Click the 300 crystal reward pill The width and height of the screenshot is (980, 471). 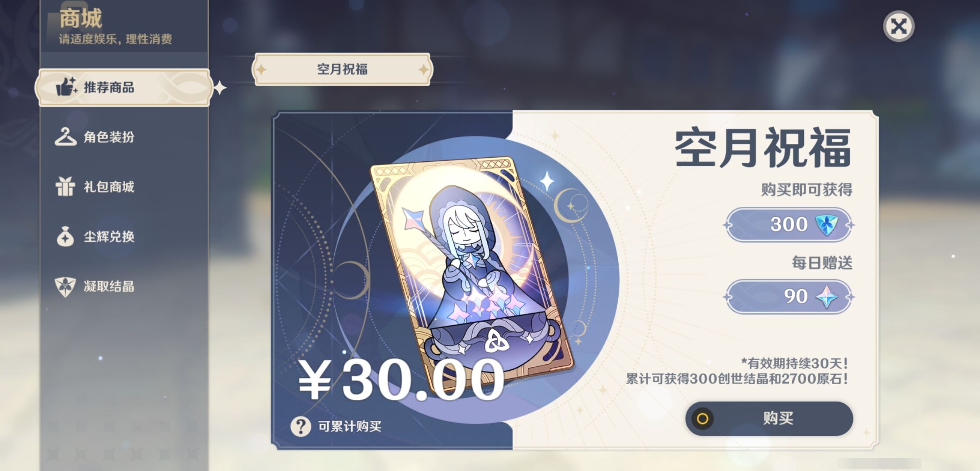click(x=789, y=225)
